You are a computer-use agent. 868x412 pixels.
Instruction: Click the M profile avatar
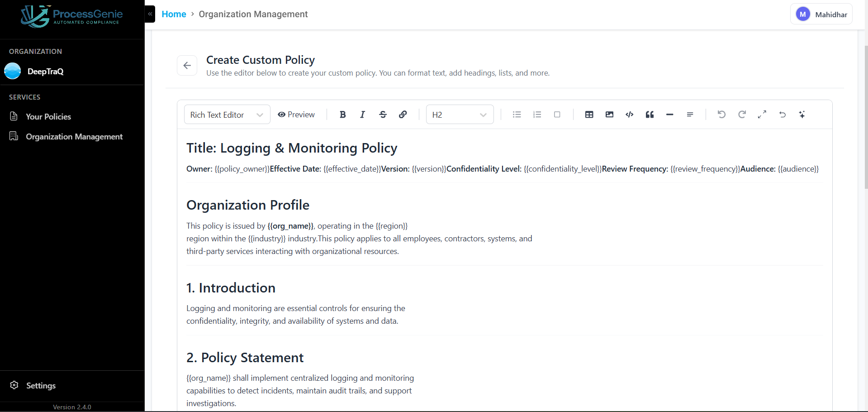(x=803, y=14)
